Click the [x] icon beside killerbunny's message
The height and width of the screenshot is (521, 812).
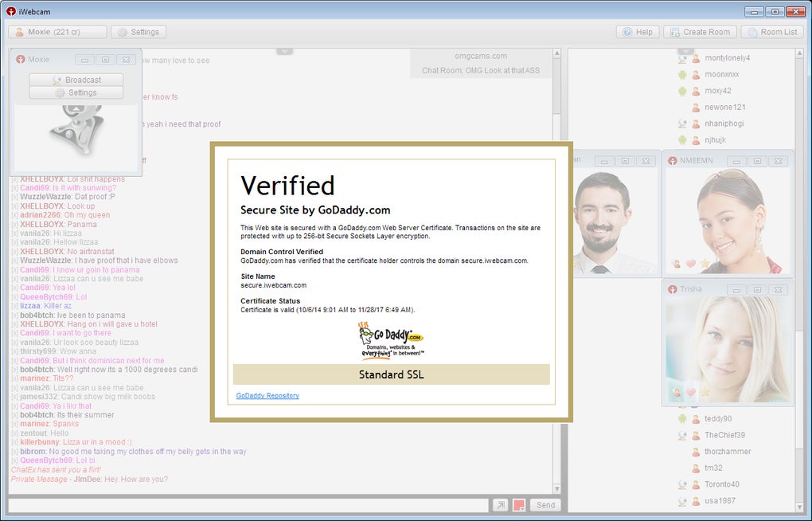(x=14, y=442)
